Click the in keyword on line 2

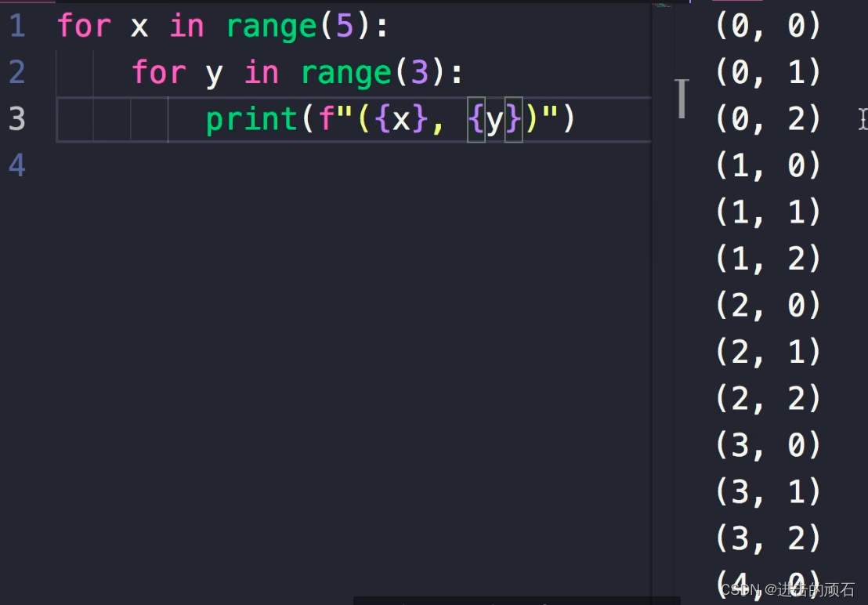pyautogui.click(x=261, y=72)
